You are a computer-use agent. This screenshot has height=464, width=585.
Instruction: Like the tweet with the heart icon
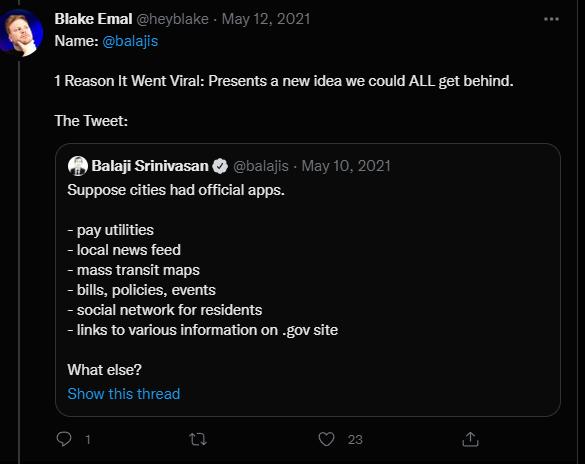[326, 439]
